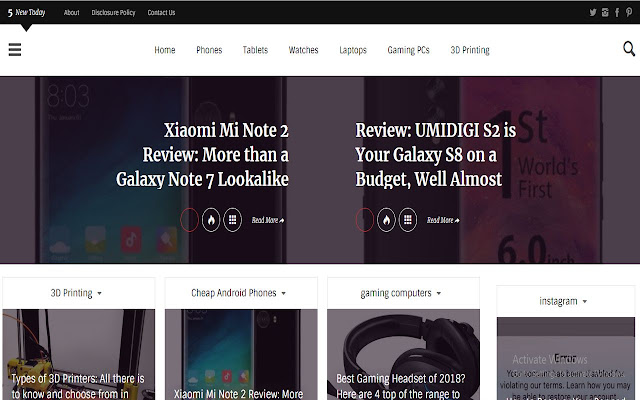Expand the 3D Printing section dropdown
The image size is (640, 400).
77,293
